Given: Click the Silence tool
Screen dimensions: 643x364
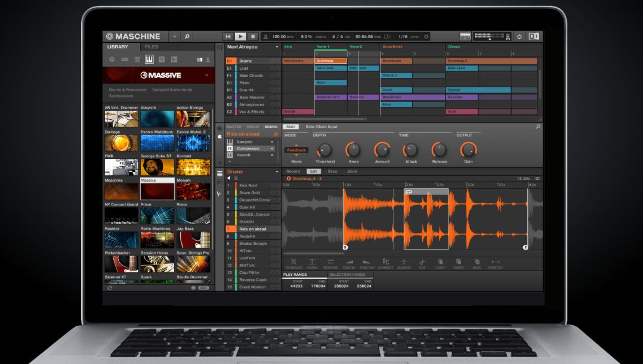Looking at the screenshot, I should 404,264.
